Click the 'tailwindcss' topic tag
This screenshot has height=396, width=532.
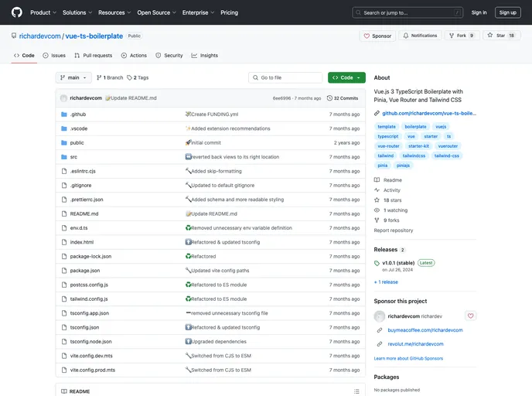pyautogui.click(x=414, y=155)
